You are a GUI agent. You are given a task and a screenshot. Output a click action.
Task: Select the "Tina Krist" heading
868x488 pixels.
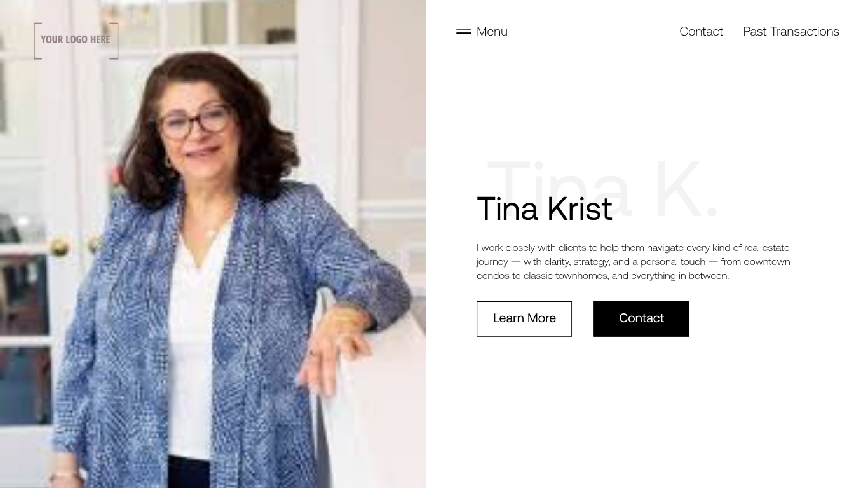tap(545, 208)
